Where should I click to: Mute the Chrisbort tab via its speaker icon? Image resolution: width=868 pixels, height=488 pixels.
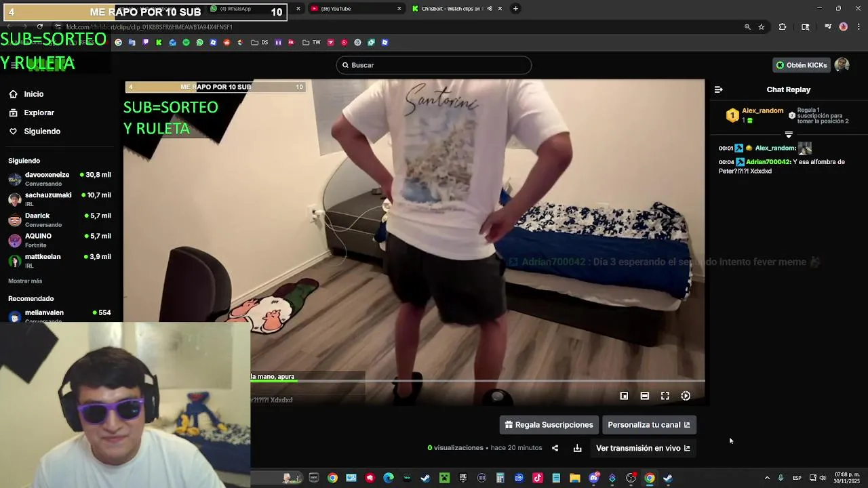490,9
